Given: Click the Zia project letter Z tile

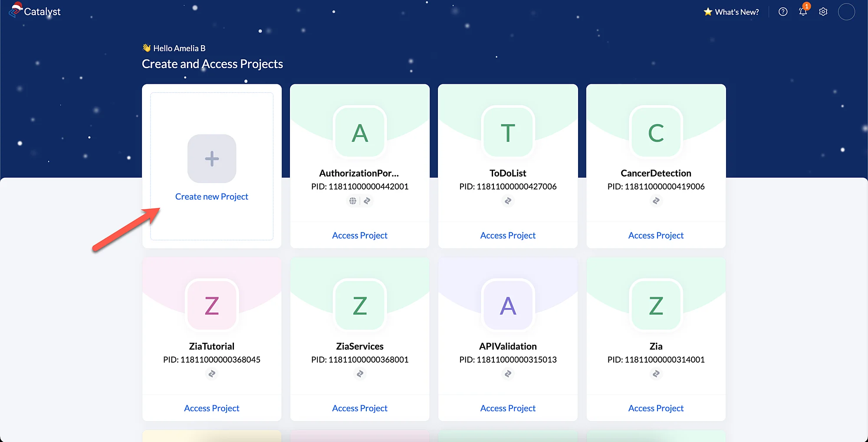Looking at the screenshot, I should click(x=656, y=305).
